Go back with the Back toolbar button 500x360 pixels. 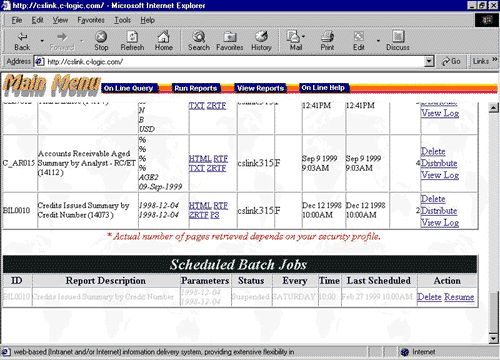tap(22, 41)
